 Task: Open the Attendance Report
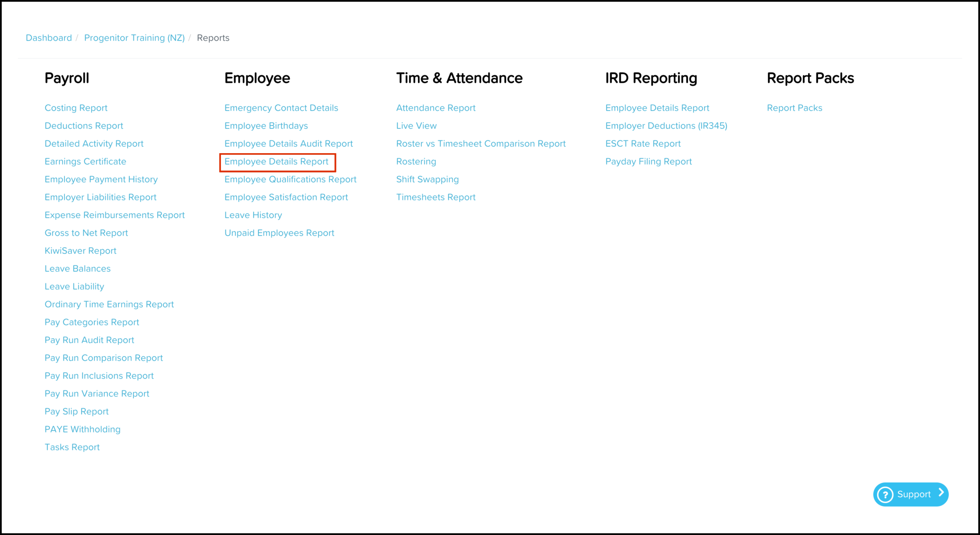click(x=435, y=108)
